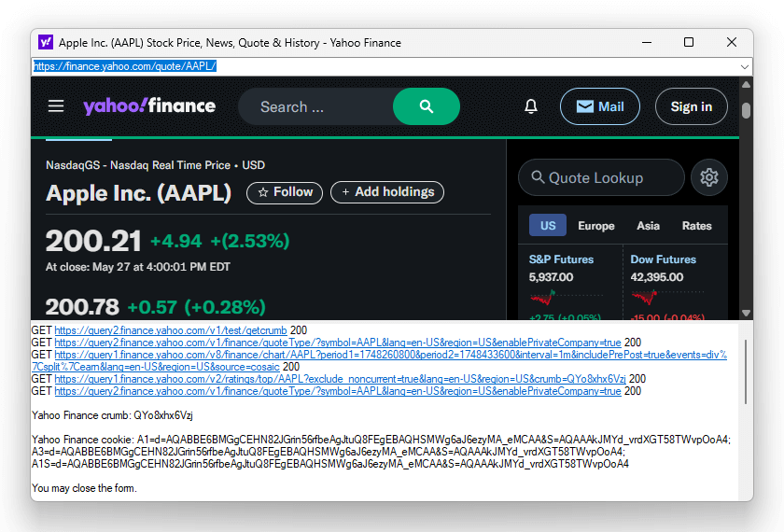Click the Yahoo Finance logo

point(149,106)
